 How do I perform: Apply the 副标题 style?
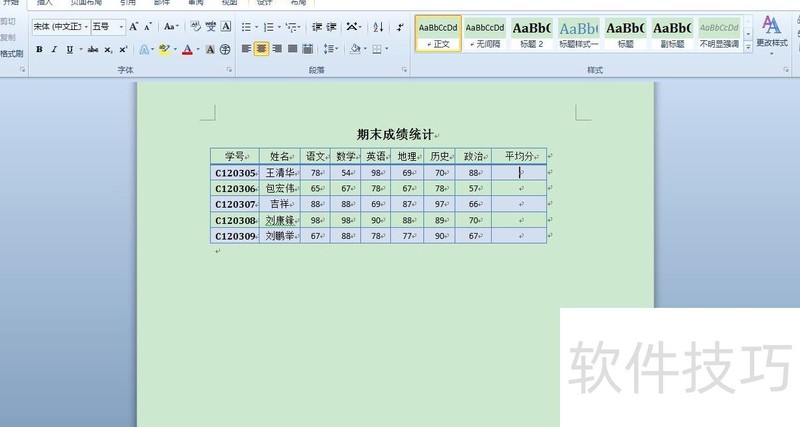[x=672, y=33]
